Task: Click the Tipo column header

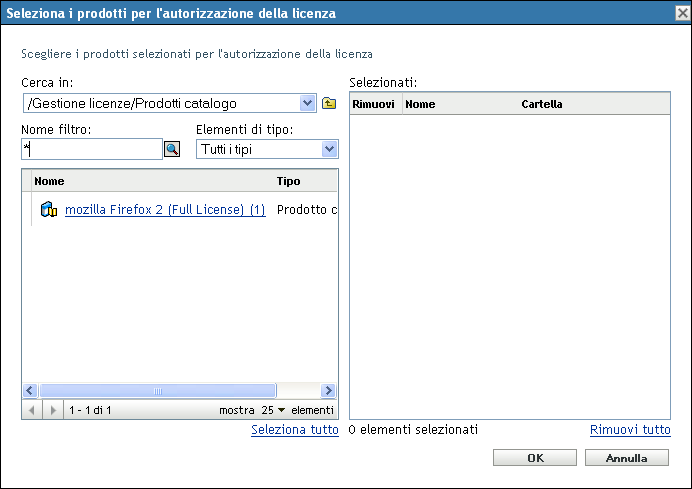Action: tap(288, 182)
